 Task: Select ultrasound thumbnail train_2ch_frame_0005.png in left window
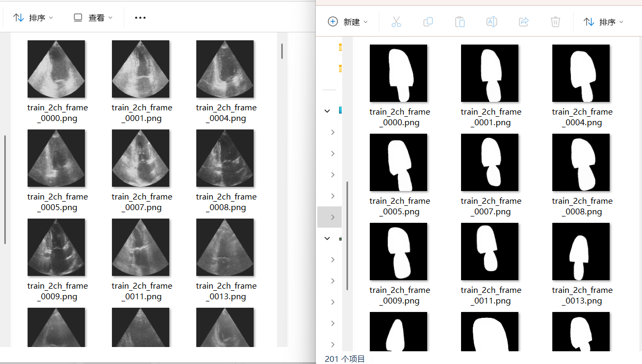tap(56, 158)
